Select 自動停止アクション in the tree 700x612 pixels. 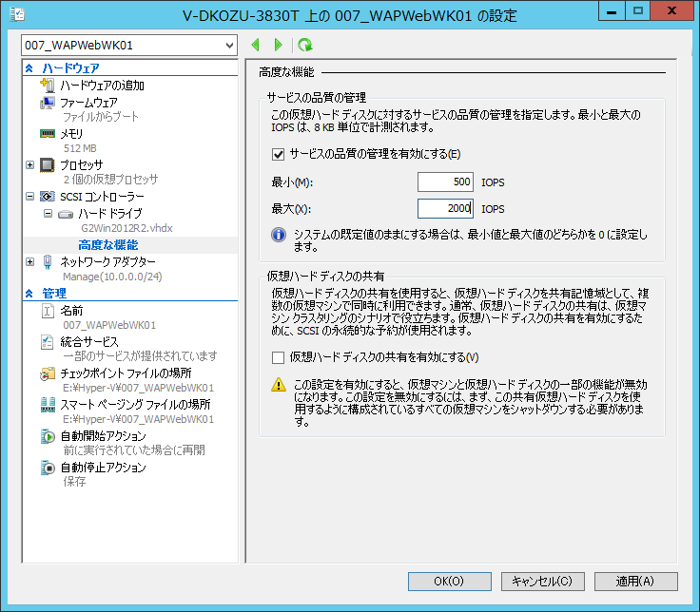(x=103, y=467)
